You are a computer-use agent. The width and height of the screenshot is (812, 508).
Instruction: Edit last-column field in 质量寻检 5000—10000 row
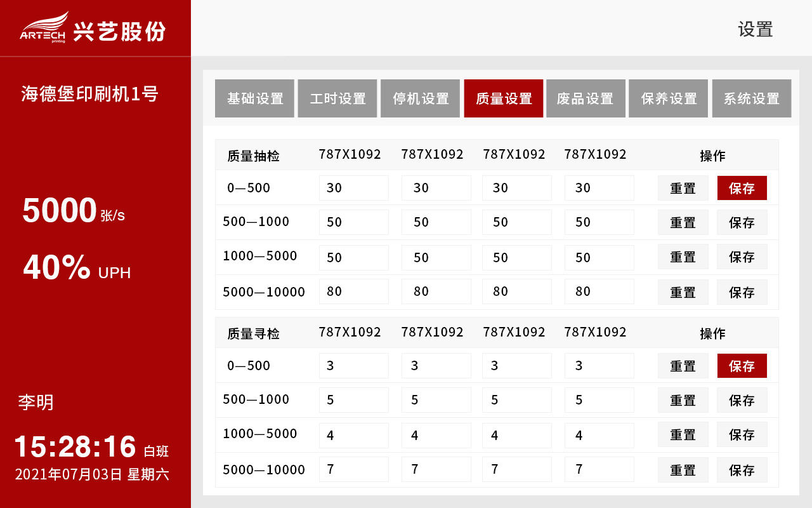599,469
